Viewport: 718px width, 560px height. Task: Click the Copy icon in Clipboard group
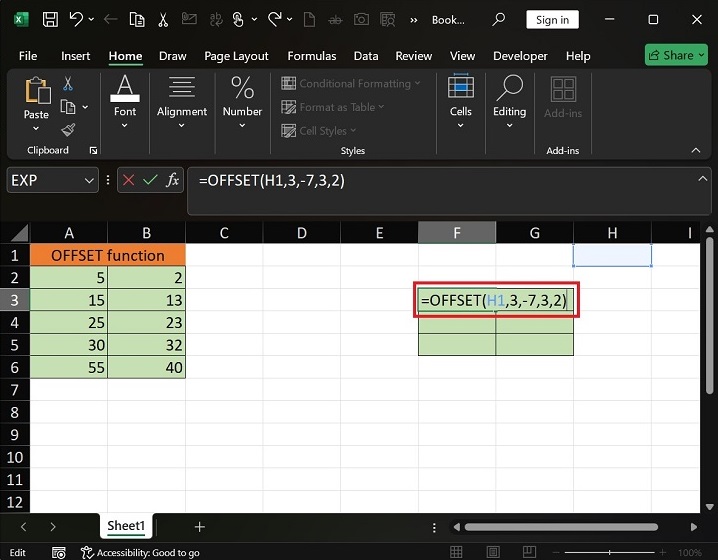click(x=68, y=107)
